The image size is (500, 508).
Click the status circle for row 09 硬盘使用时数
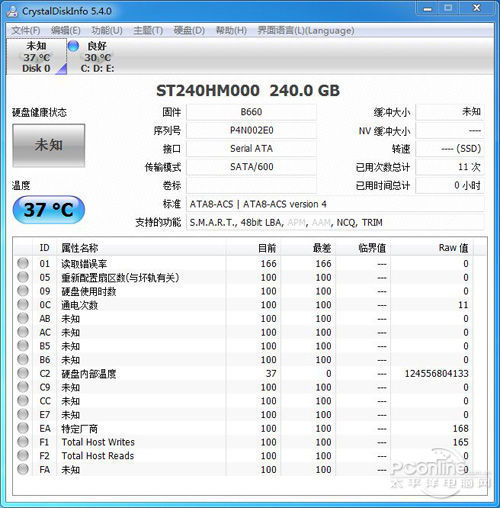coord(23,291)
